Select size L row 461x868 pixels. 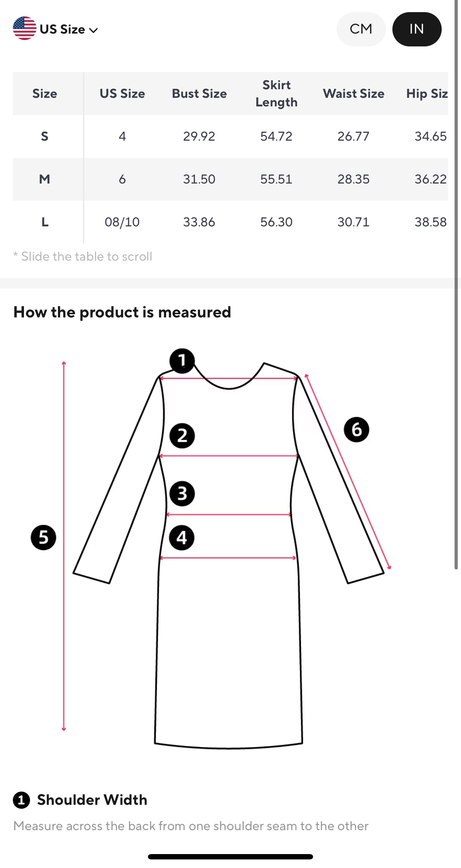pyautogui.click(x=45, y=222)
